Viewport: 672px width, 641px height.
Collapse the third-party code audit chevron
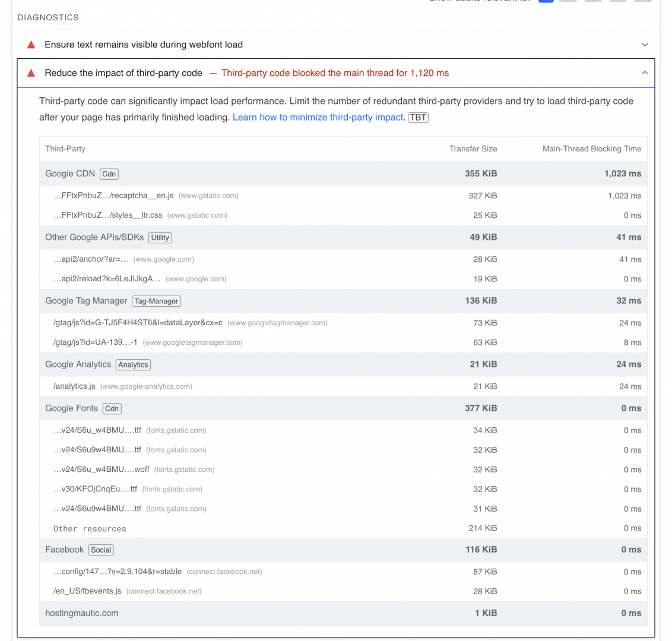645,73
